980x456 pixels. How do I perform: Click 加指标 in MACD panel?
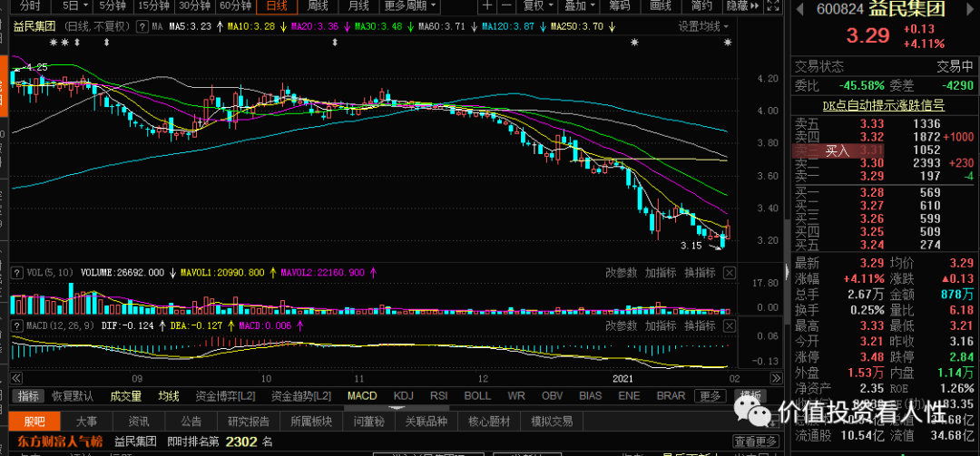tap(661, 325)
